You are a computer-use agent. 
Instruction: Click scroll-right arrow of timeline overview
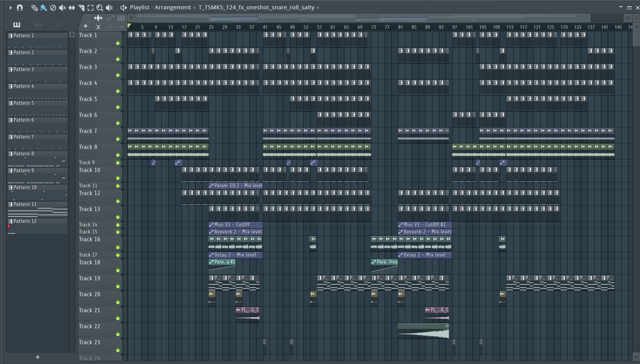(x=628, y=18)
